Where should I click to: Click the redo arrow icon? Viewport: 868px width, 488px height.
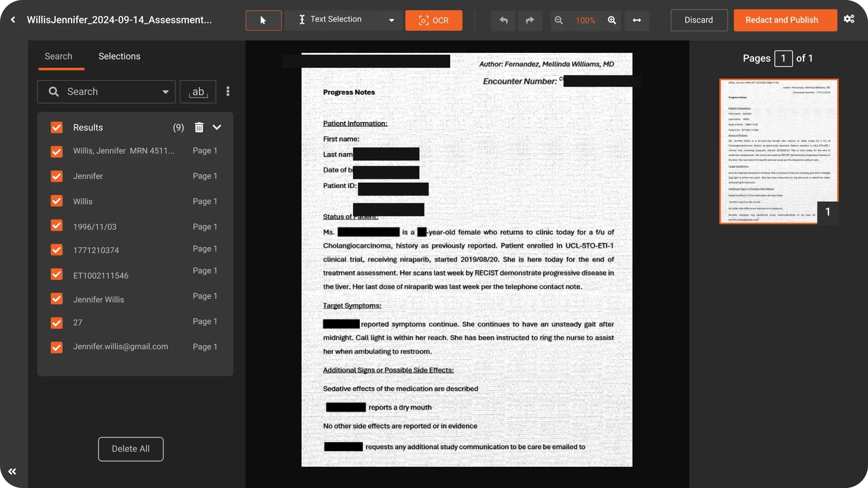pyautogui.click(x=530, y=20)
